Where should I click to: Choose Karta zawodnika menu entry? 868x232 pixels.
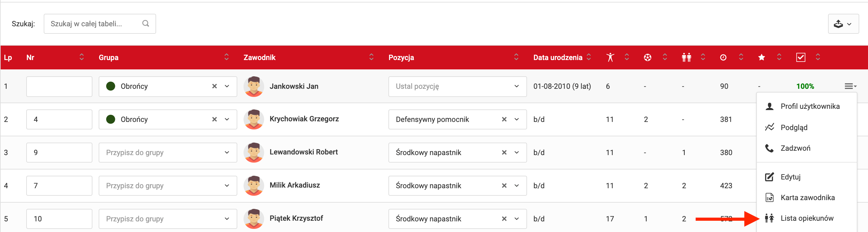click(x=807, y=198)
